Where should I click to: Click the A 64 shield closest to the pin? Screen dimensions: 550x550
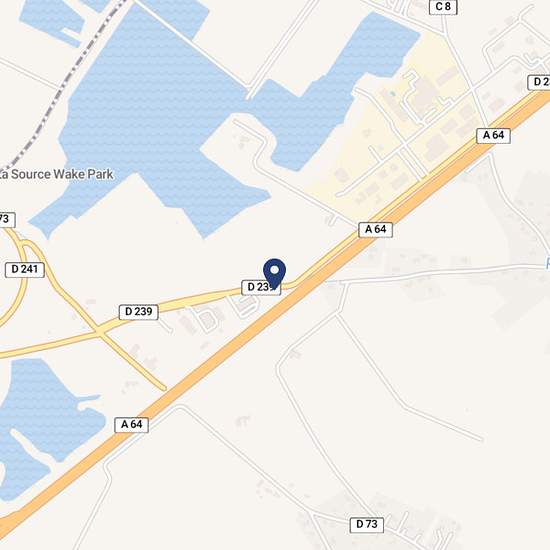(x=375, y=229)
